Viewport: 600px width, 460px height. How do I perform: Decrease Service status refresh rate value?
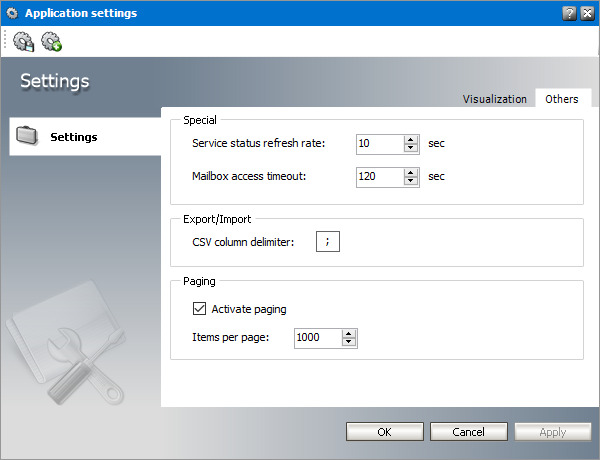[x=411, y=148]
